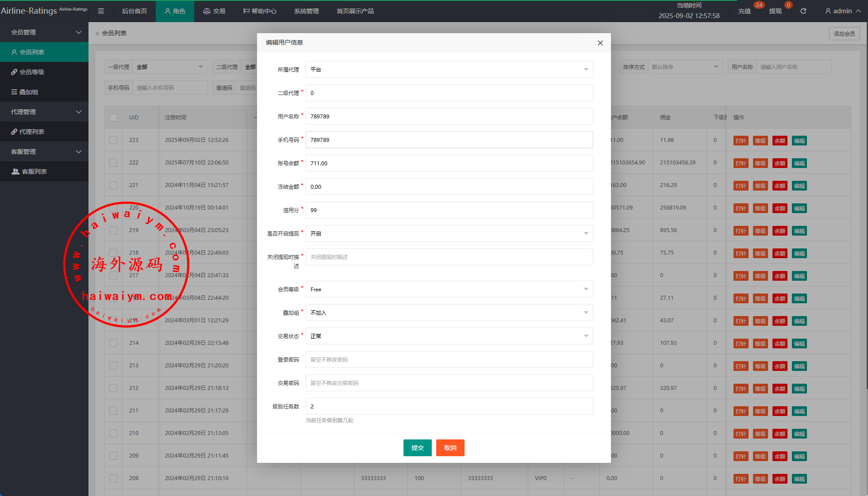Image resolution: width=868 pixels, height=496 pixels.
Task: Expand the 交易状态 dropdown
Action: tap(449, 336)
